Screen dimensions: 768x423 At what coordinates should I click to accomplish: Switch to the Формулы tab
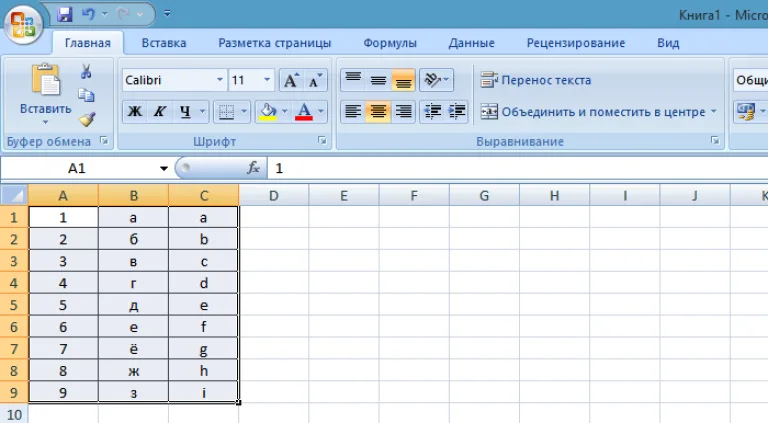pos(390,43)
